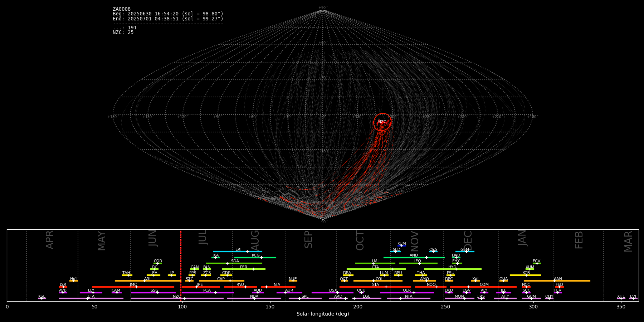644x322 pixels.
Task: Click the PAU shower bar
Action: click(240, 287)
